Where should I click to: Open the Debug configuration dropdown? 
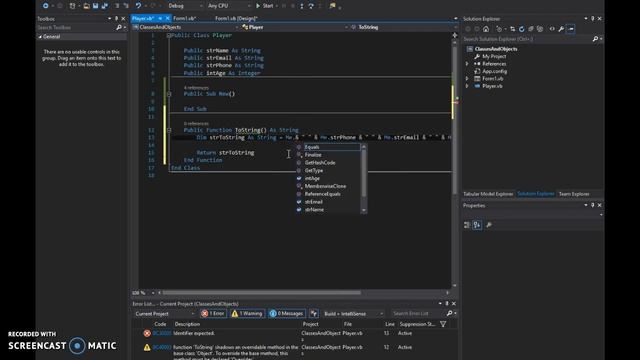pos(185,6)
